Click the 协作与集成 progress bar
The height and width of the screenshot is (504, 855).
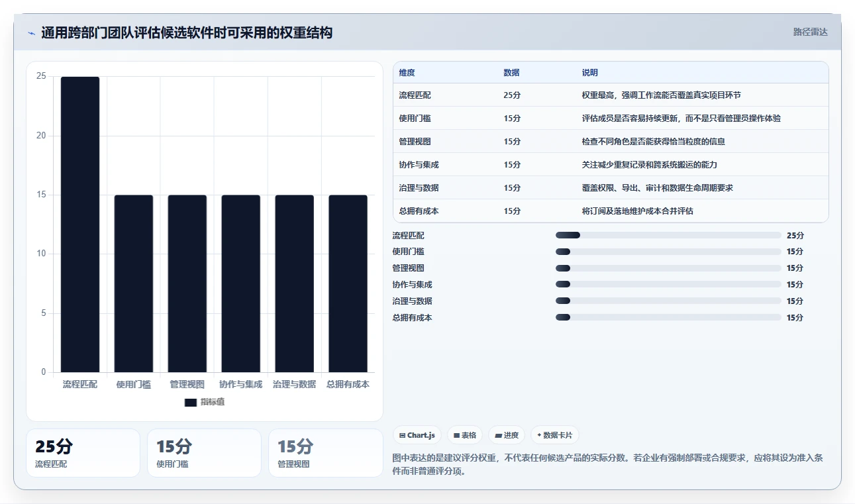click(x=668, y=285)
